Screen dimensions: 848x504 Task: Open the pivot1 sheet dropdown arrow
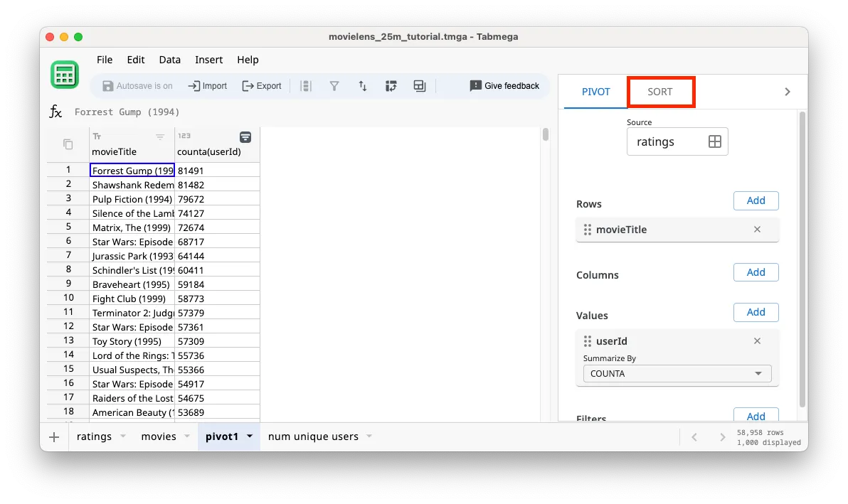pos(250,436)
